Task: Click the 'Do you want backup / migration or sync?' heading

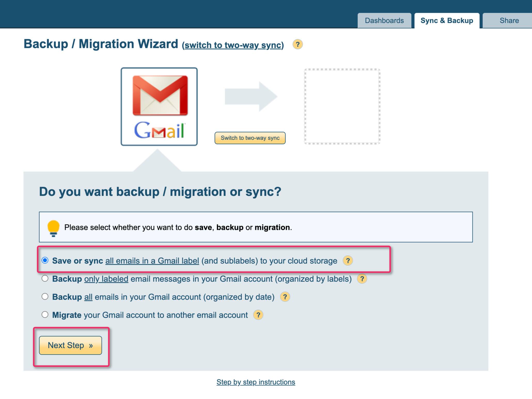Action: (160, 192)
